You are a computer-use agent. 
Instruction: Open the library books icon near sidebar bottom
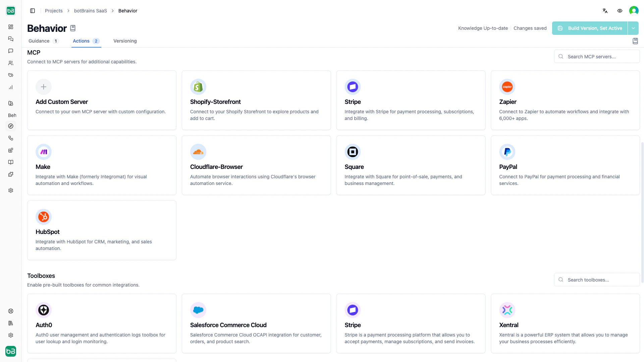(11, 323)
